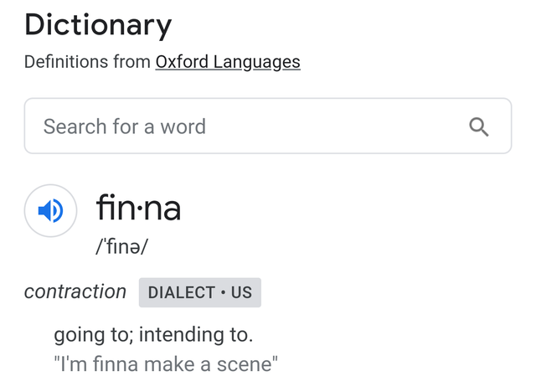Click the word "Oxford" in the source link

[x=182, y=62]
